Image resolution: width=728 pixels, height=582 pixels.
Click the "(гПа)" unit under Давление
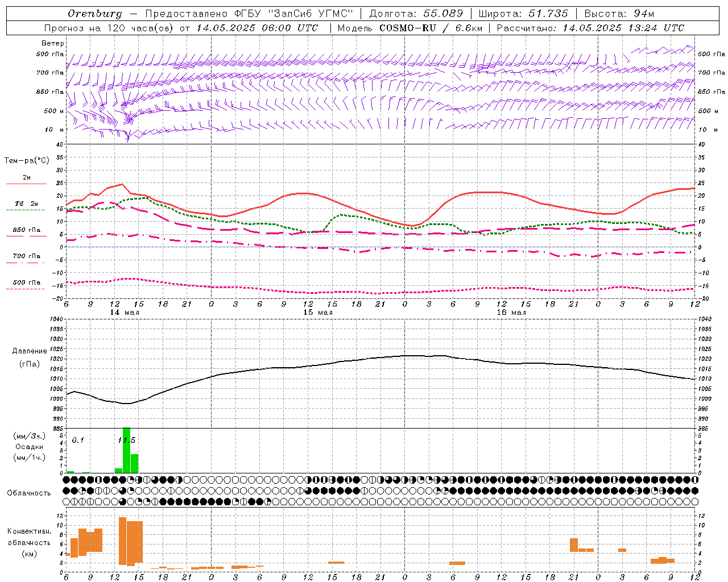[30, 364]
